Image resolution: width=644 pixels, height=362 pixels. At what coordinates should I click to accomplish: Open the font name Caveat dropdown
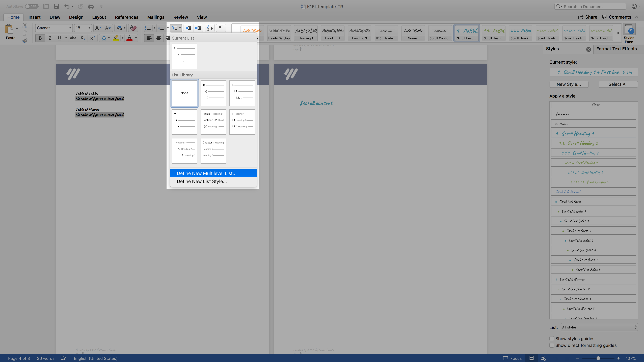tap(70, 28)
